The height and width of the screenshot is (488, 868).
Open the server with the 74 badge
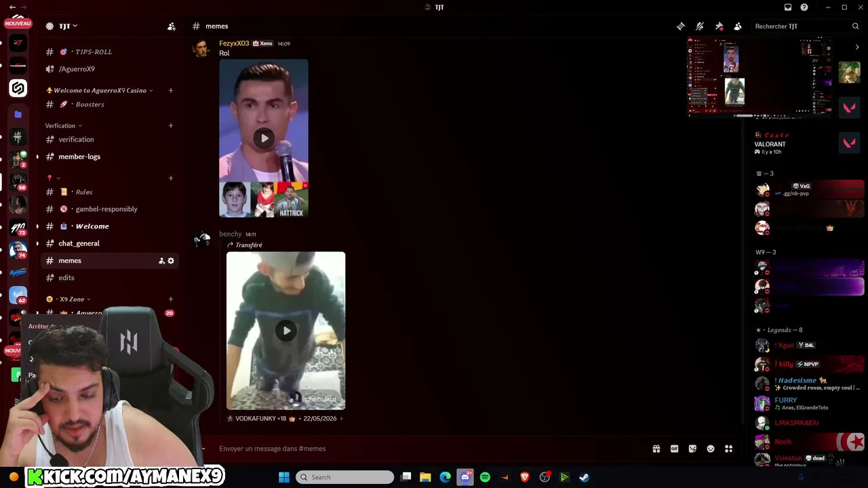(x=18, y=250)
